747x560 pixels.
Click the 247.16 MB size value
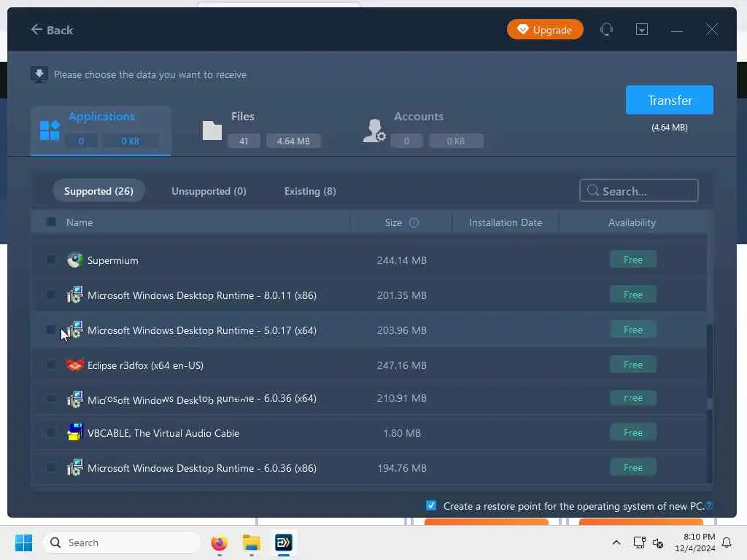(x=402, y=365)
